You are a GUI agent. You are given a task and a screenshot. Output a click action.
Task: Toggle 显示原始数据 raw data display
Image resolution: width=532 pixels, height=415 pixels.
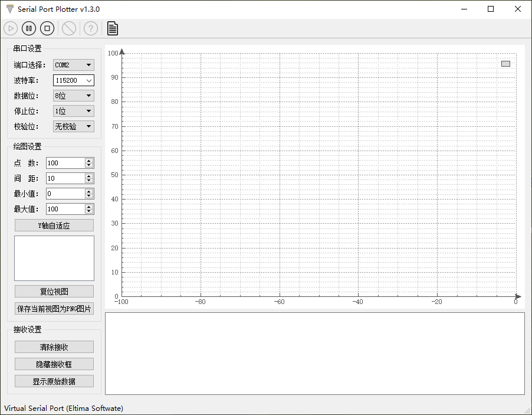click(54, 381)
